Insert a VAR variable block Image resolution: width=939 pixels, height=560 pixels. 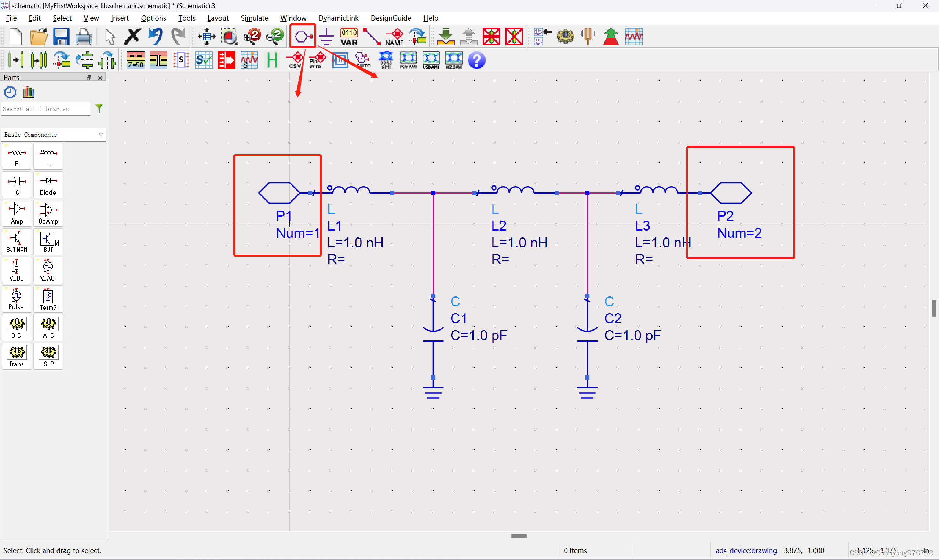tap(348, 36)
